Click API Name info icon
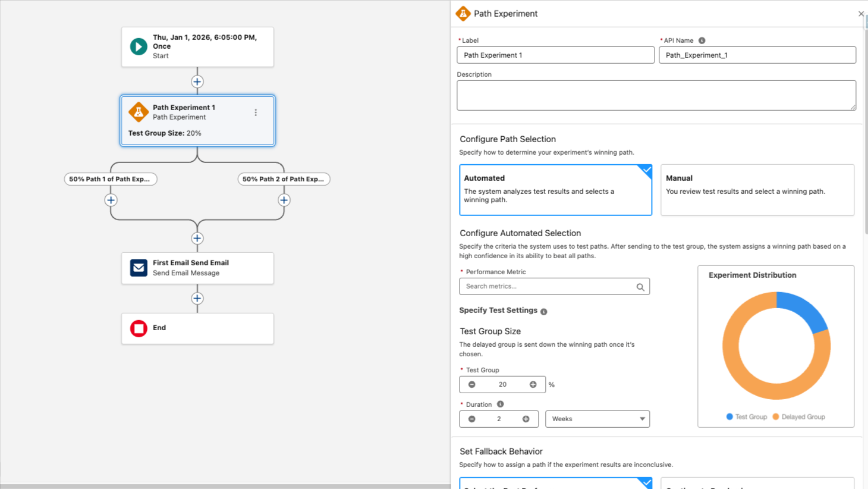Image resolution: width=868 pixels, height=489 pixels. 702,40
